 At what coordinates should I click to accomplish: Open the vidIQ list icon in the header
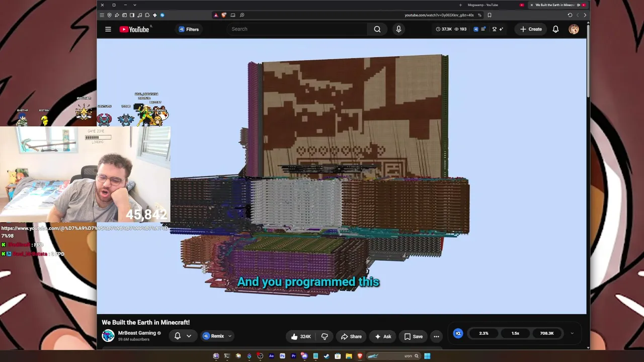[x=483, y=29]
